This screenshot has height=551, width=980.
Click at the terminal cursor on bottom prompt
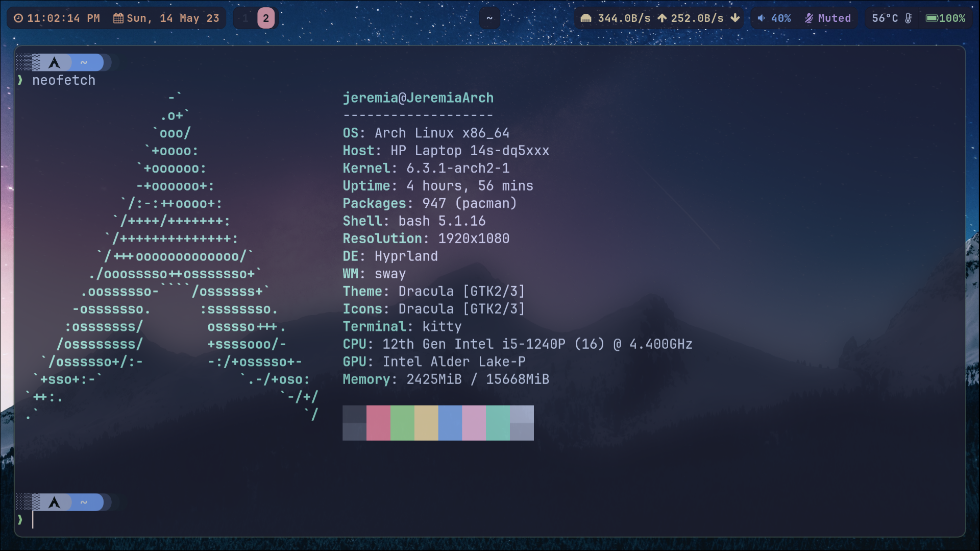[x=33, y=520]
